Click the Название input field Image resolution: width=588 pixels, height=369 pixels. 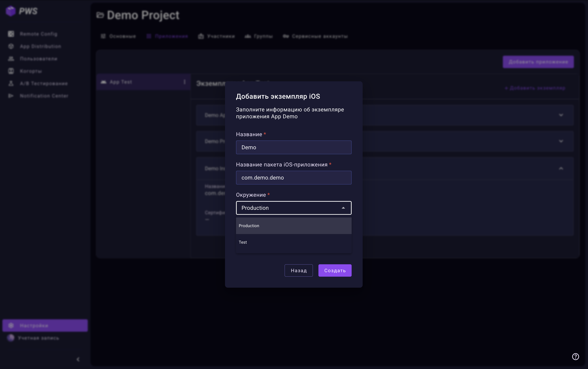click(x=293, y=147)
